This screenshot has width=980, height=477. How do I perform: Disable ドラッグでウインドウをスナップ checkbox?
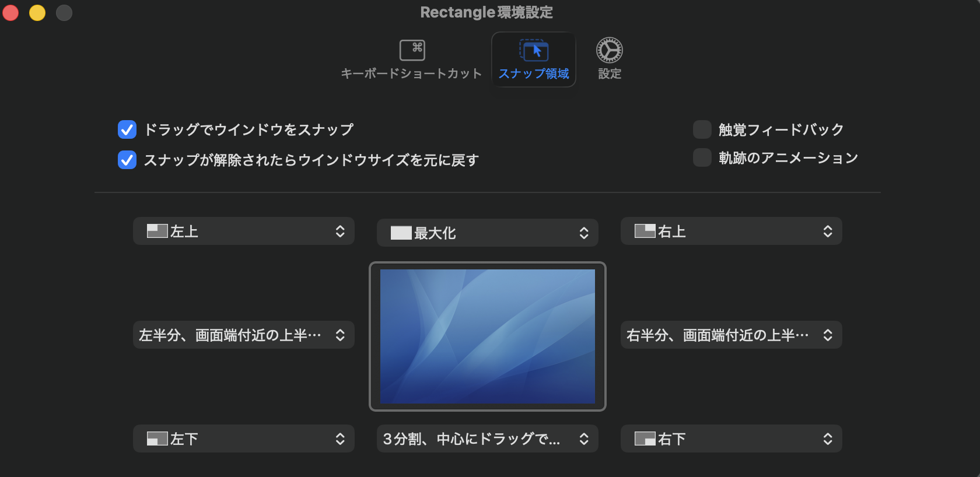[x=127, y=129]
